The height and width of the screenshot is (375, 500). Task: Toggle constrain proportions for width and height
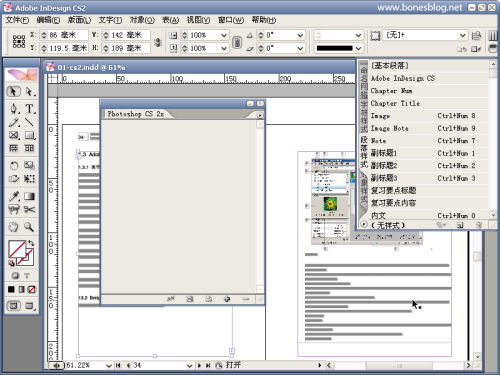pos(157,42)
